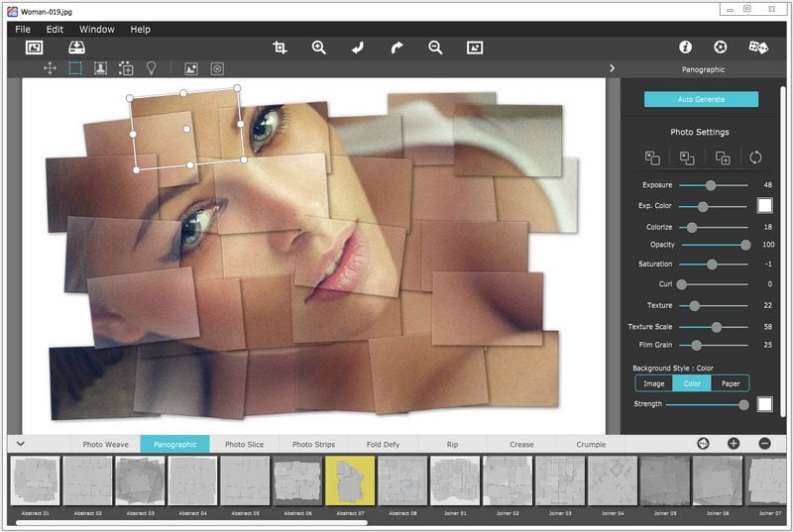
Task: Bring photo forward icon in Photo Settings
Action: coord(652,158)
